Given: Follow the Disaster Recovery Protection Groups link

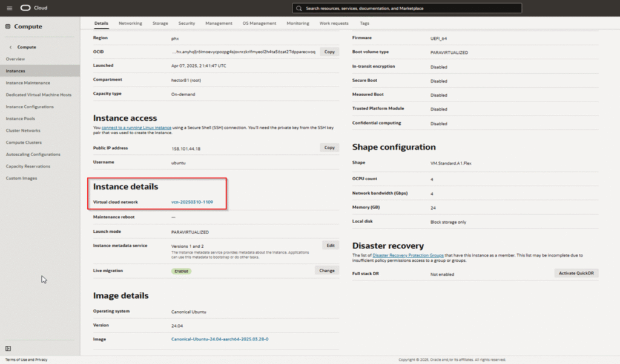Looking at the screenshot, I should coord(409,256).
